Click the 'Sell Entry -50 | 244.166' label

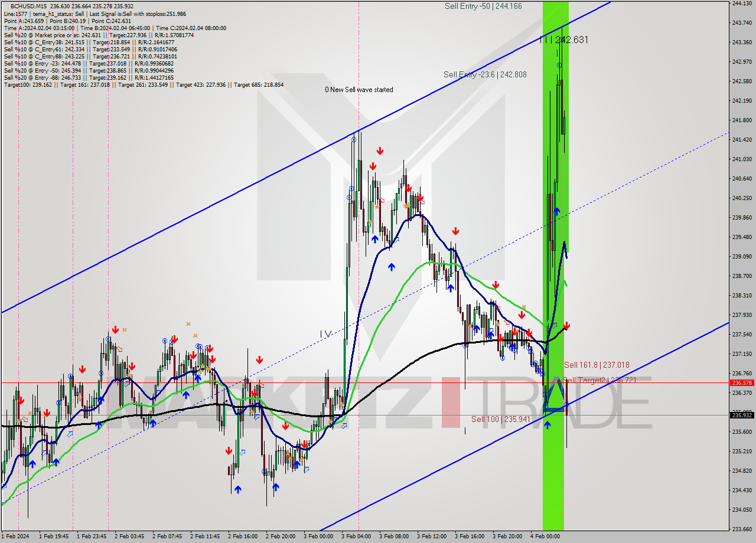(483, 6)
